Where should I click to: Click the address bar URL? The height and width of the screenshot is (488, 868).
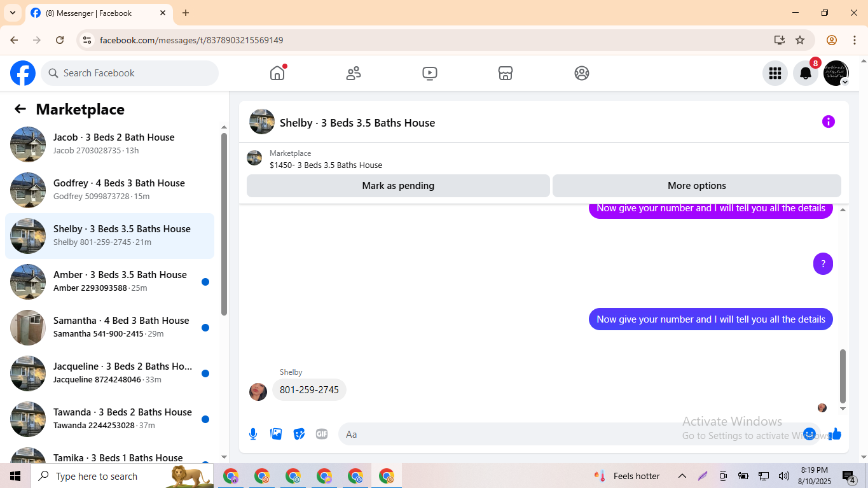[x=191, y=40]
